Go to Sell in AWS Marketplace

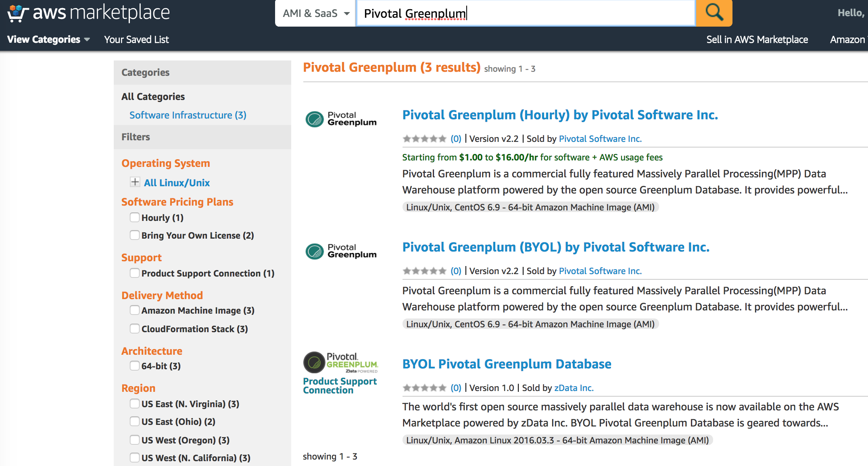757,40
